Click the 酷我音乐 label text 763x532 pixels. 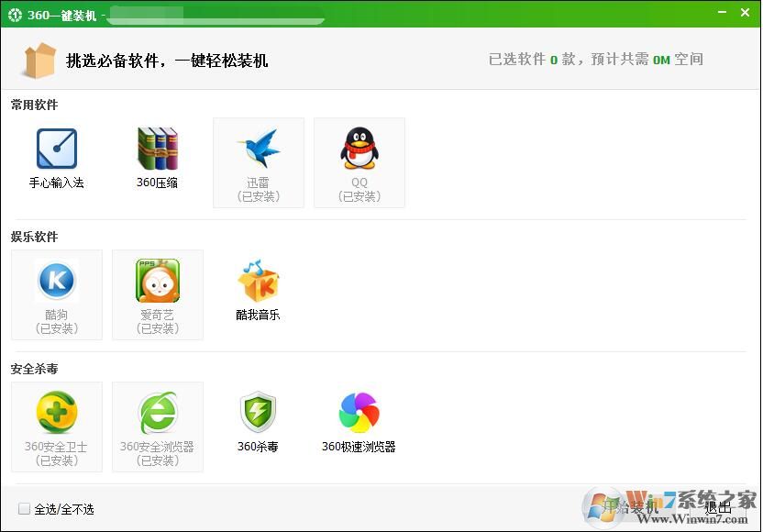(x=258, y=315)
